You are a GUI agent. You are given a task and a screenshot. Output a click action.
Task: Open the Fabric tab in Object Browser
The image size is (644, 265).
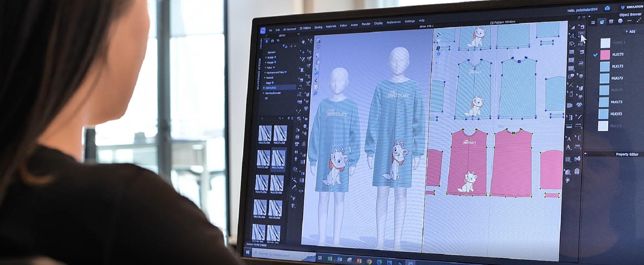pos(602,22)
